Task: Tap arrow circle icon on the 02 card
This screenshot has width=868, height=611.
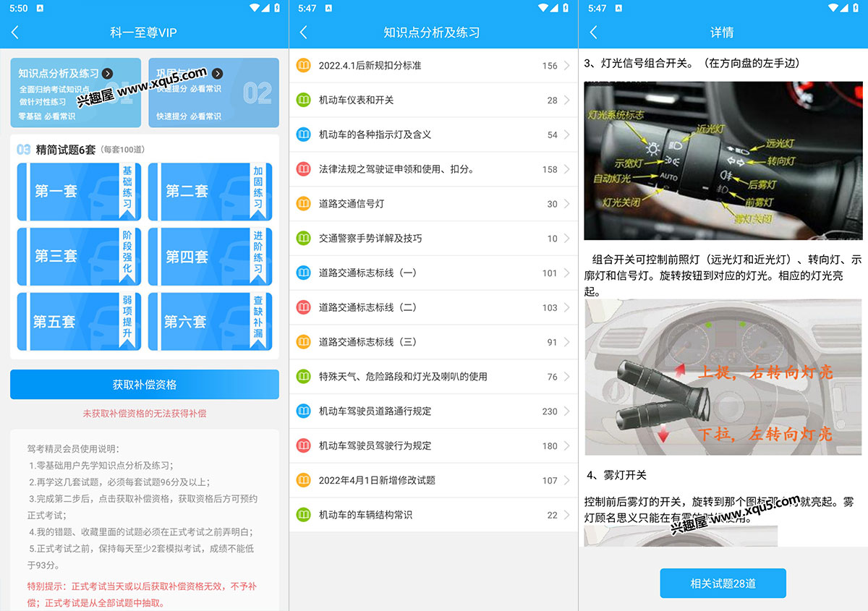Action: point(218,74)
